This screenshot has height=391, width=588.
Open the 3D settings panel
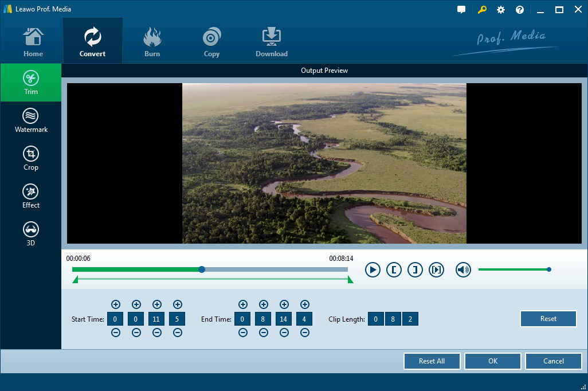point(31,234)
